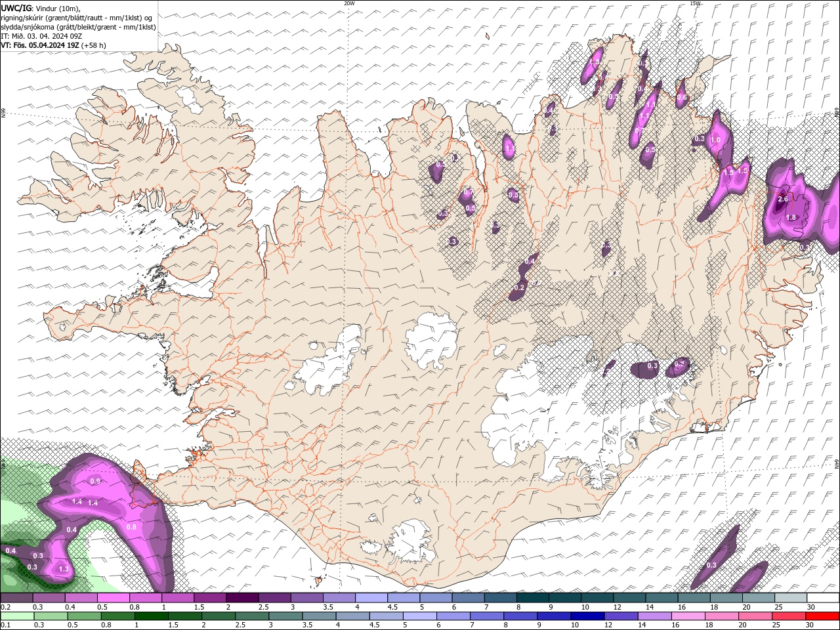Click the '9' label on the lower scale
Viewport: 840px width, 630px height.
click(541, 625)
